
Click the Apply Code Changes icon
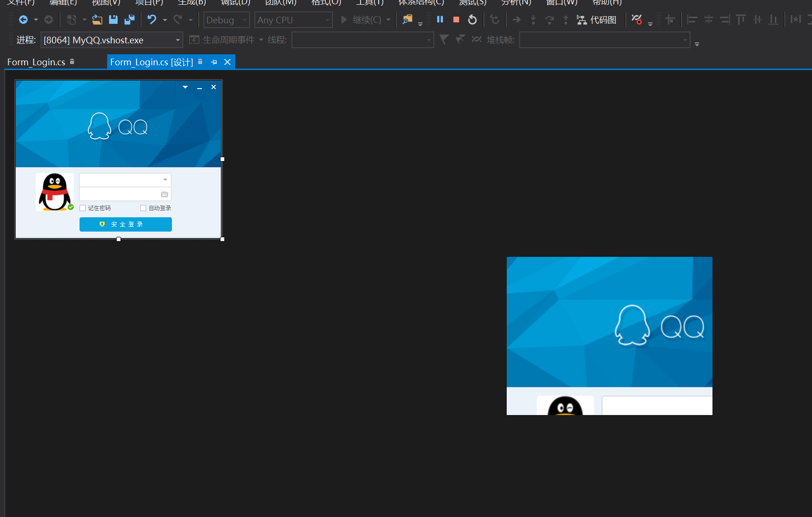click(495, 20)
